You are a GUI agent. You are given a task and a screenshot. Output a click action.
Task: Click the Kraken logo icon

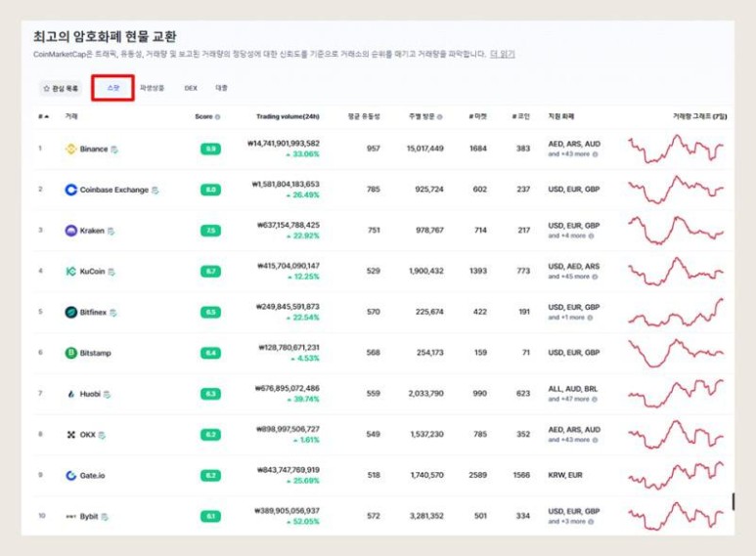tap(70, 231)
